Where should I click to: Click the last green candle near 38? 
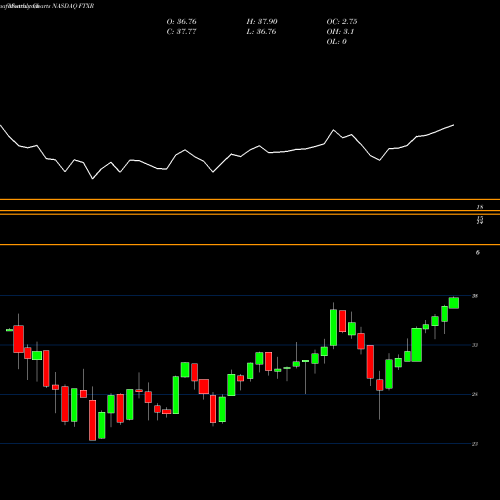[454, 303]
